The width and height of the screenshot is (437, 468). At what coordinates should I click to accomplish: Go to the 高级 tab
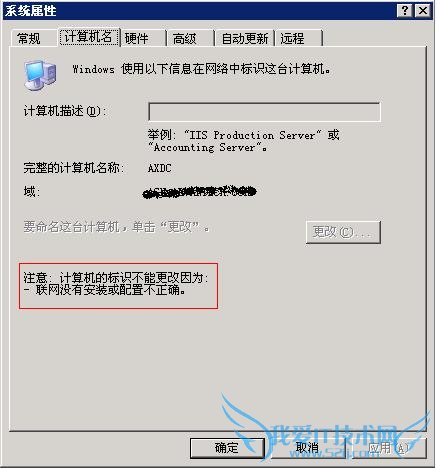click(190, 38)
